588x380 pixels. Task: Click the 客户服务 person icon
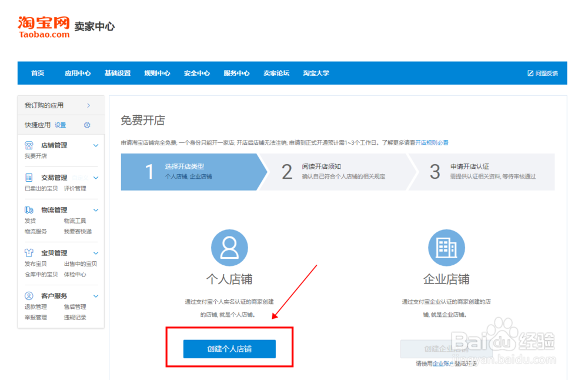[29, 296]
